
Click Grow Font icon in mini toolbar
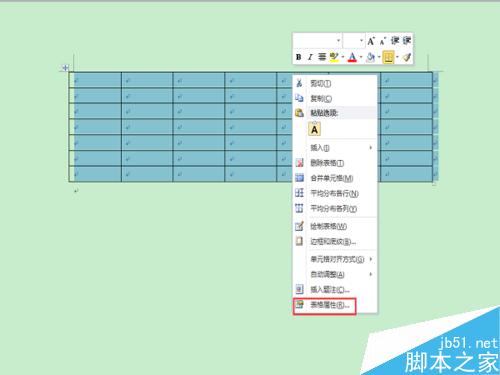(371, 41)
